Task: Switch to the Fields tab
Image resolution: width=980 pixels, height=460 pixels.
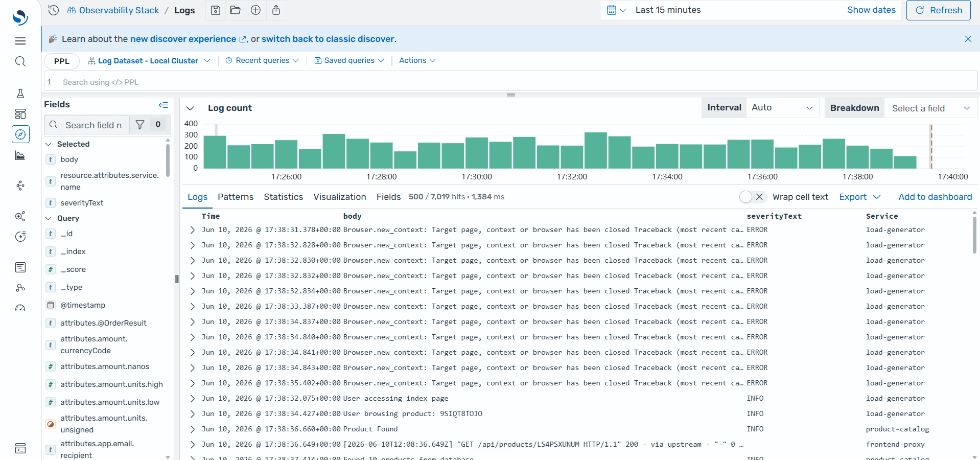Action: (389, 197)
